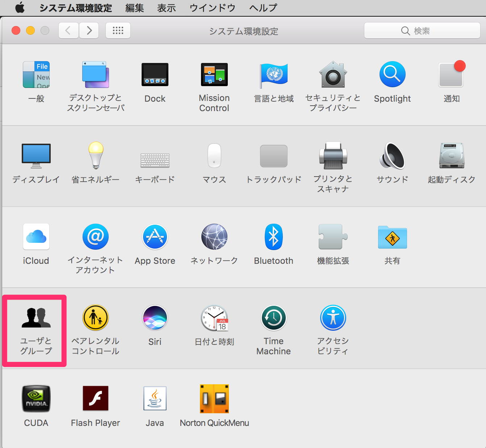The image size is (486, 448).
Task: Open Time Machine preferences
Action: coord(274,318)
